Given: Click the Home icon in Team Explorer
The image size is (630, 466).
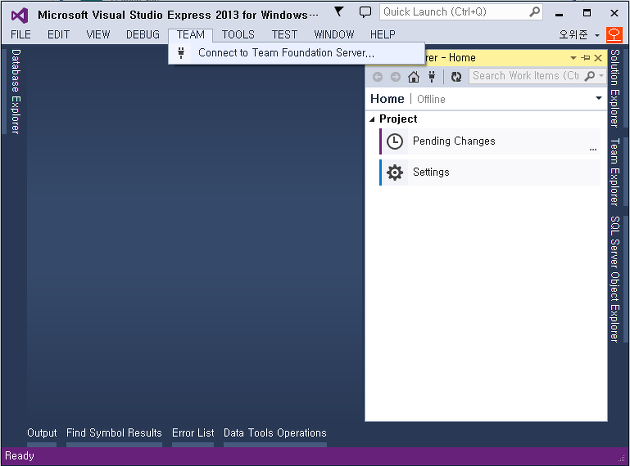Looking at the screenshot, I should click(x=414, y=76).
